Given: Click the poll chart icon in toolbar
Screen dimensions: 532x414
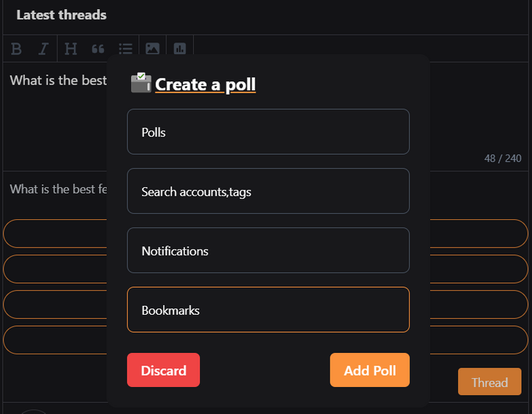Looking at the screenshot, I should 180,49.
